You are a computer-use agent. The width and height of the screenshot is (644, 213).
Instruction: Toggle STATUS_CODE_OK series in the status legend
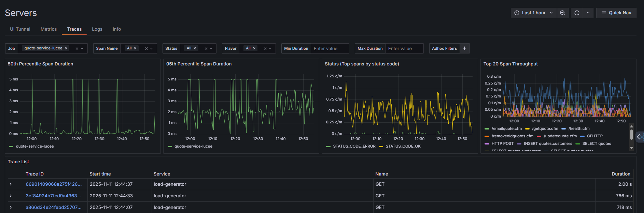coord(403,146)
